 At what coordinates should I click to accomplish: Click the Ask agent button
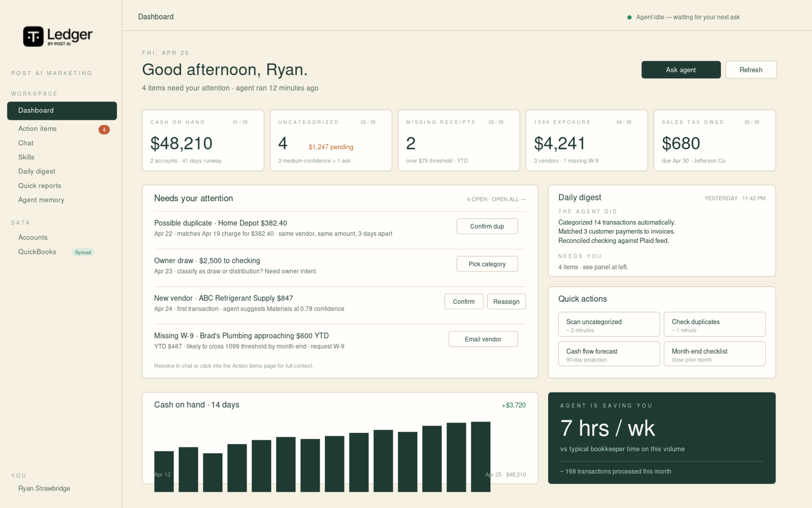[x=681, y=70]
